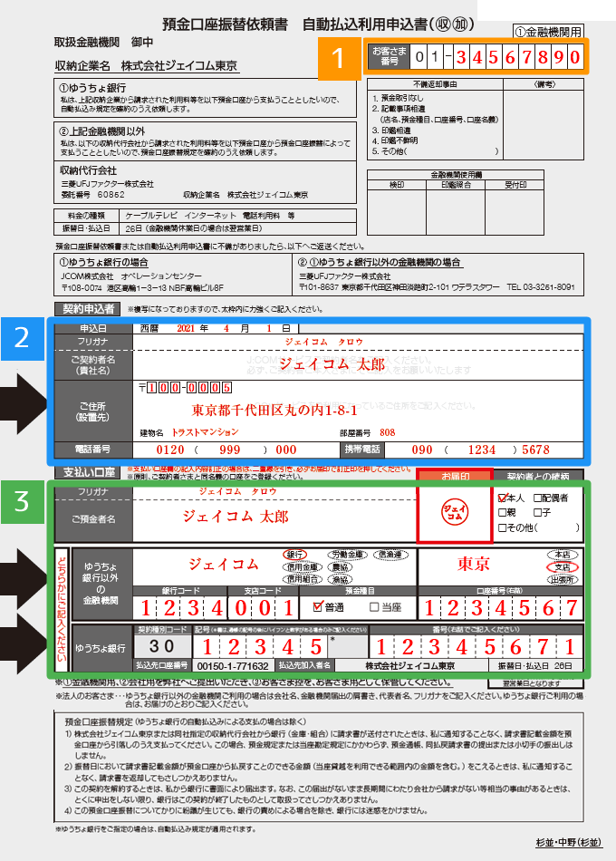Viewport: 616px width, 861px height.
Task: Choose the 漁協 institution type
Action: point(340,579)
